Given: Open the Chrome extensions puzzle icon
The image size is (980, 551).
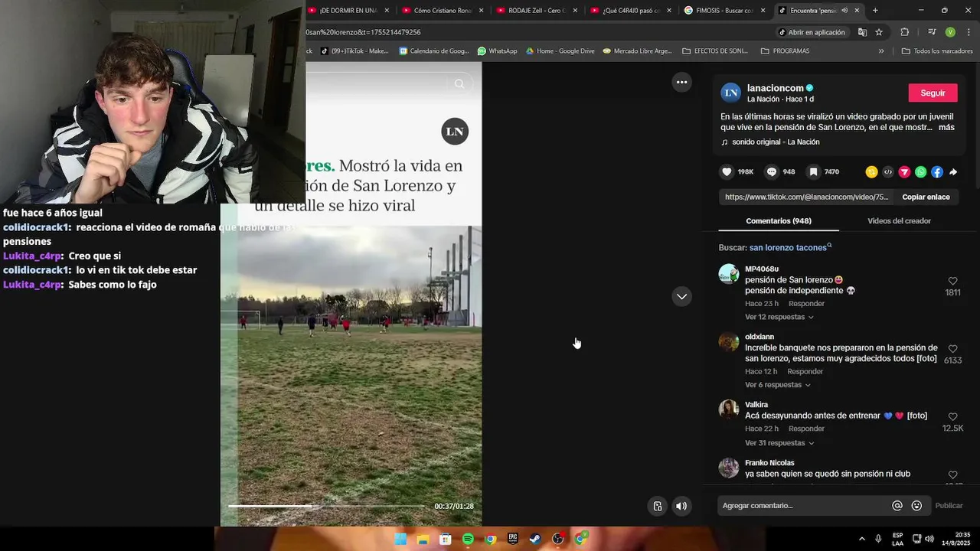Looking at the screenshot, I should tap(904, 32).
